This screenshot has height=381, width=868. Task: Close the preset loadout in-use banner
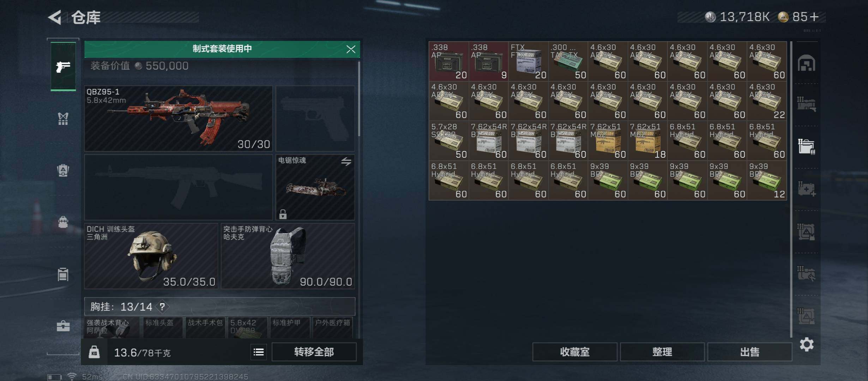point(351,49)
